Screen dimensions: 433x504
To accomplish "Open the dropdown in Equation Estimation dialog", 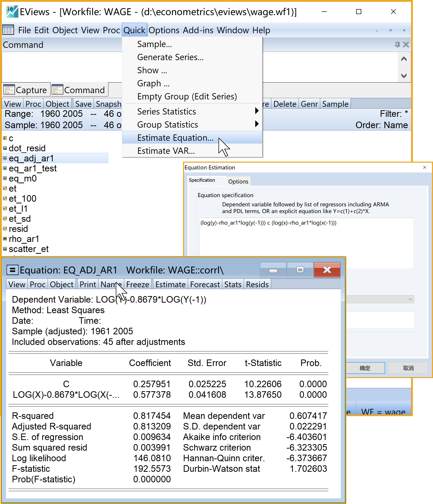I will (x=410, y=299).
